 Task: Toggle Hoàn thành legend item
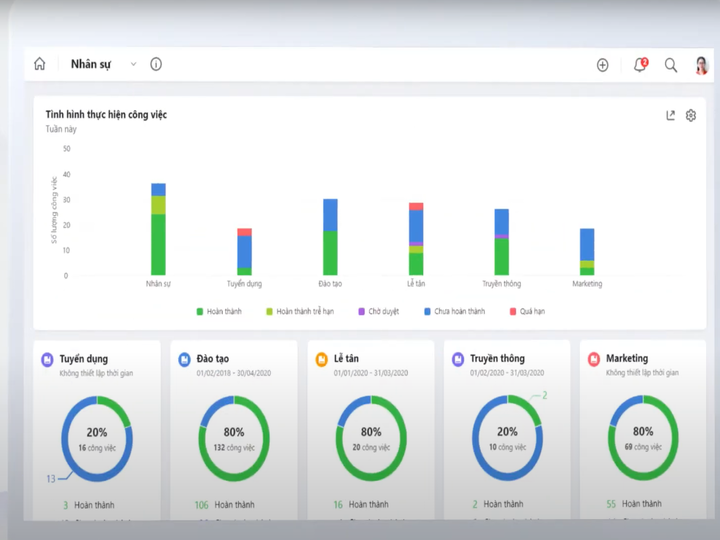(x=224, y=311)
